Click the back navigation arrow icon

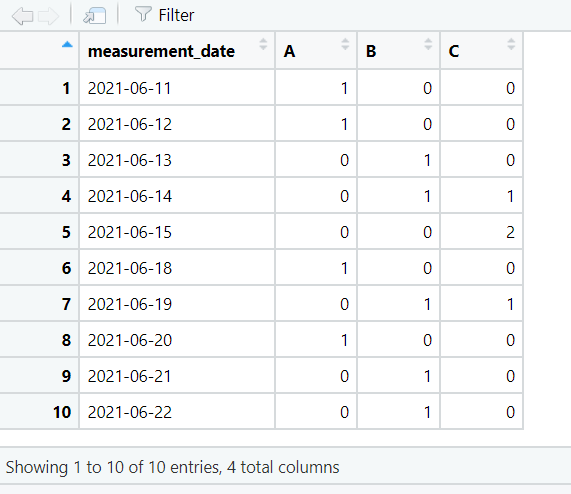coord(23,16)
